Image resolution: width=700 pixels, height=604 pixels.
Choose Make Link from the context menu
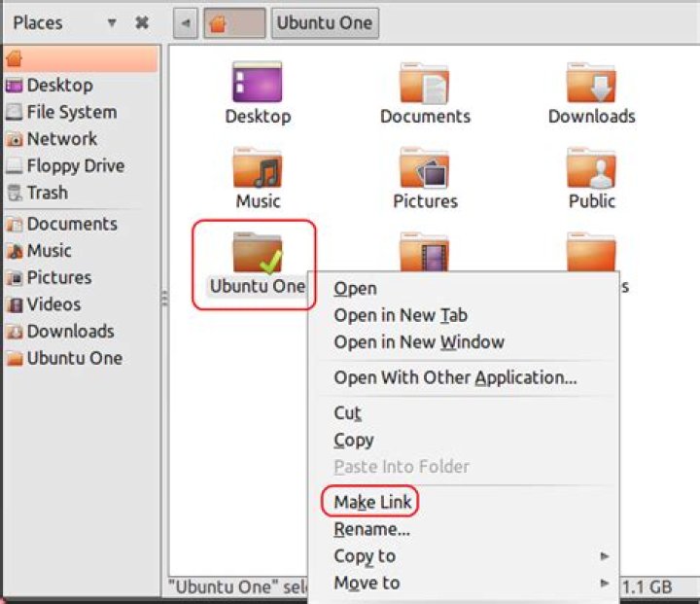pyautogui.click(x=464, y=502)
